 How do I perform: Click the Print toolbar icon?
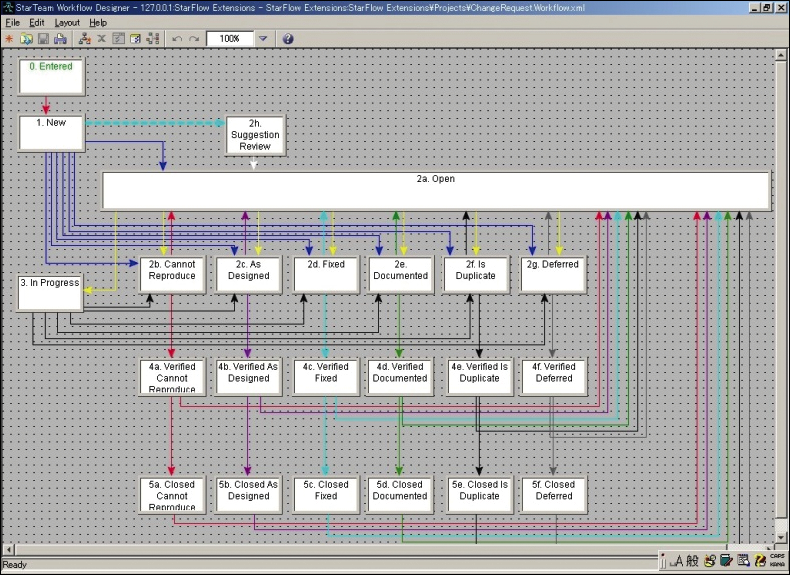pyautogui.click(x=60, y=39)
